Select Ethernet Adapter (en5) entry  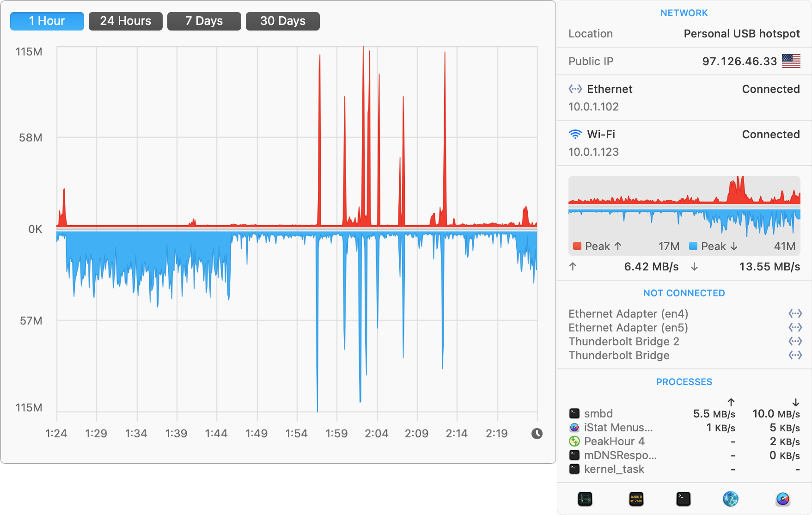pos(684,327)
